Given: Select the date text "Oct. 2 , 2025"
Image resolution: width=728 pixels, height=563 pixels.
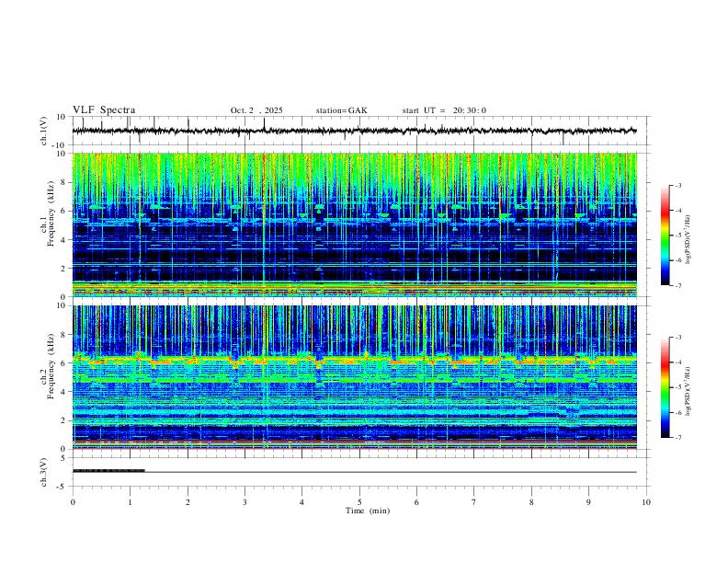Looking at the screenshot, I should pos(256,110).
